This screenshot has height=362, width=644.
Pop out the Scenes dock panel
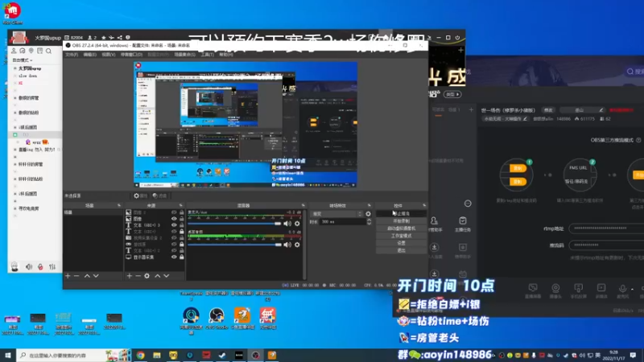[119, 205]
